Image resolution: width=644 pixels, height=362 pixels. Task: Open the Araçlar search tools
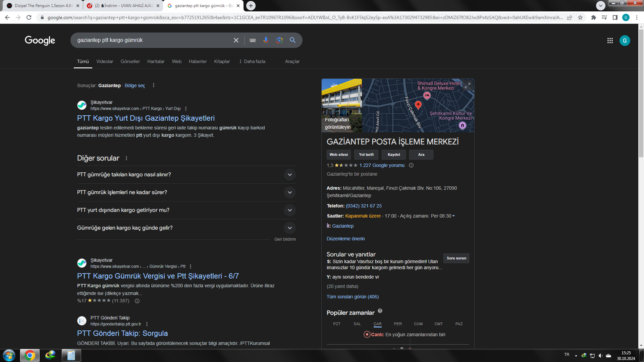point(292,62)
